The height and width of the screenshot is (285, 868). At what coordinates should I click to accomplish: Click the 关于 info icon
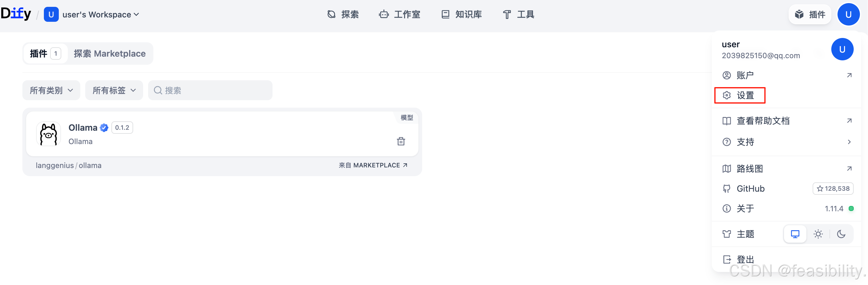pos(726,208)
